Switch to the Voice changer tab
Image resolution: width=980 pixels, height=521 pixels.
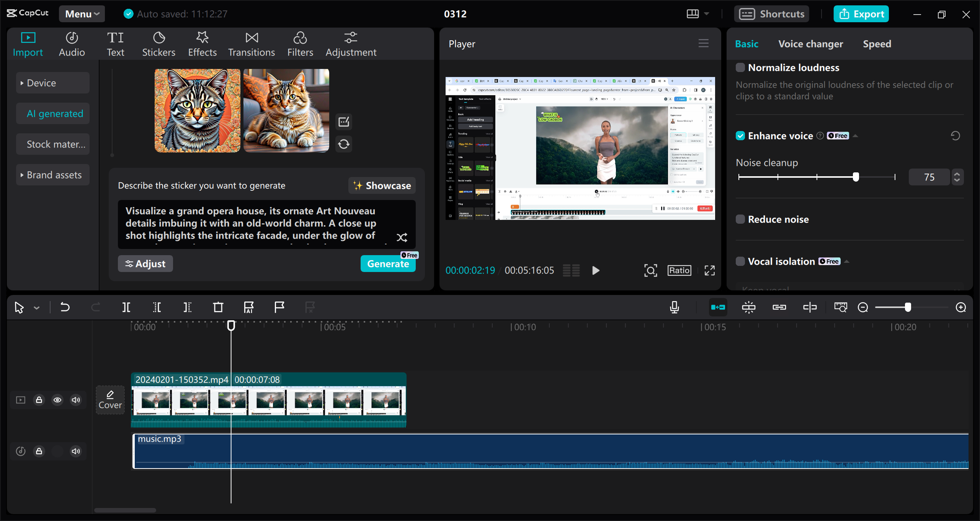point(810,44)
